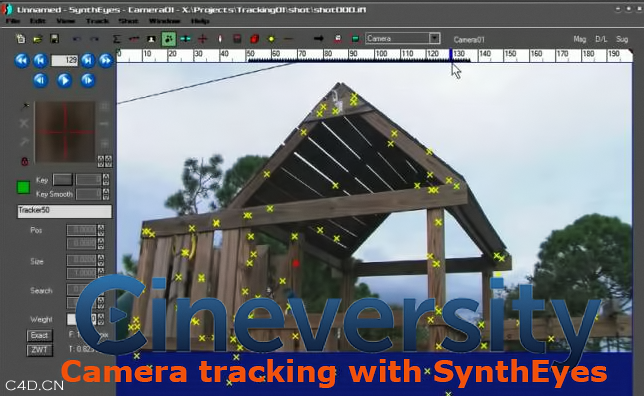Select the red tracker marker in the viewport

point(296,263)
